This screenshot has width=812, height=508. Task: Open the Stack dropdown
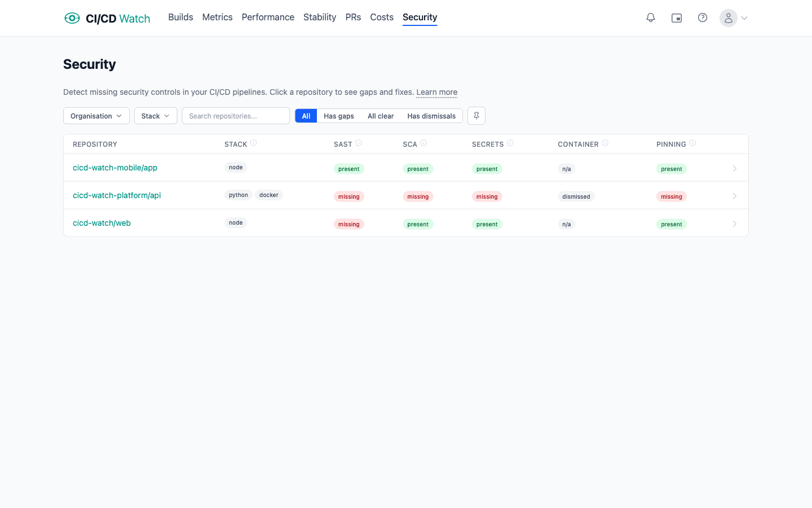[x=156, y=116]
